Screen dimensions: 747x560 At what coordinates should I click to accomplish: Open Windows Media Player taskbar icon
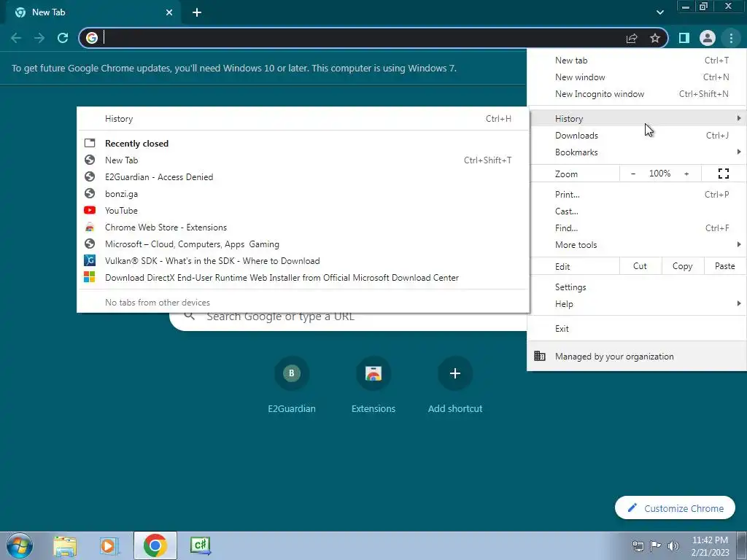pos(109,545)
